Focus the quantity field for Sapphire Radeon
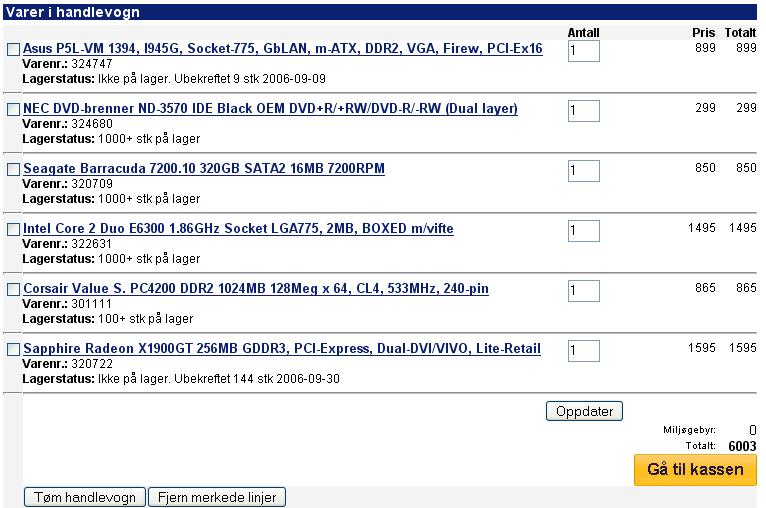The image size is (766, 508). [x=584, y=351]
